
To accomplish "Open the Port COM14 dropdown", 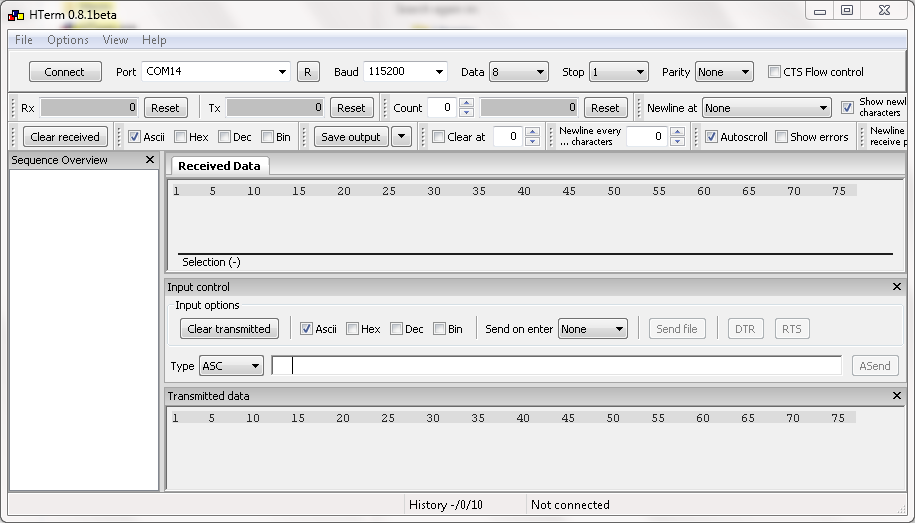I will tap(216, 72).
